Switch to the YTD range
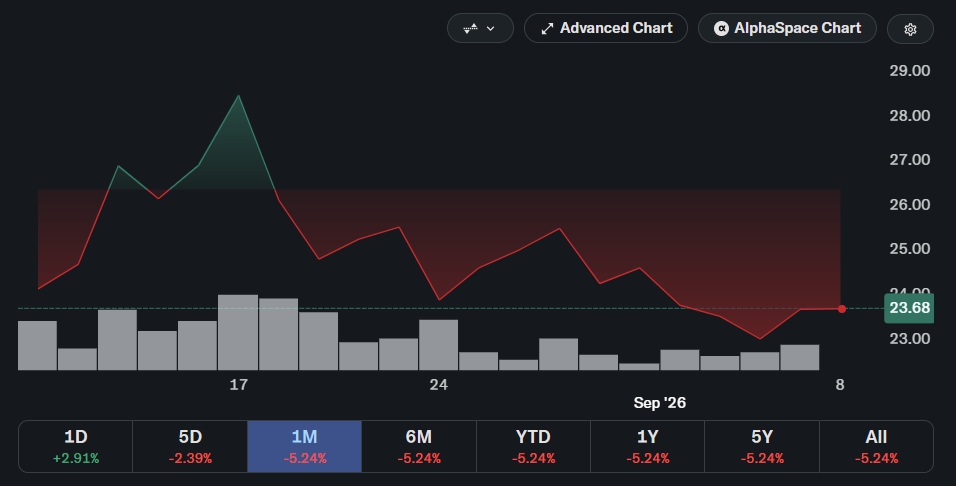This screenshot has height=486, width=956. tap(533, 446)
